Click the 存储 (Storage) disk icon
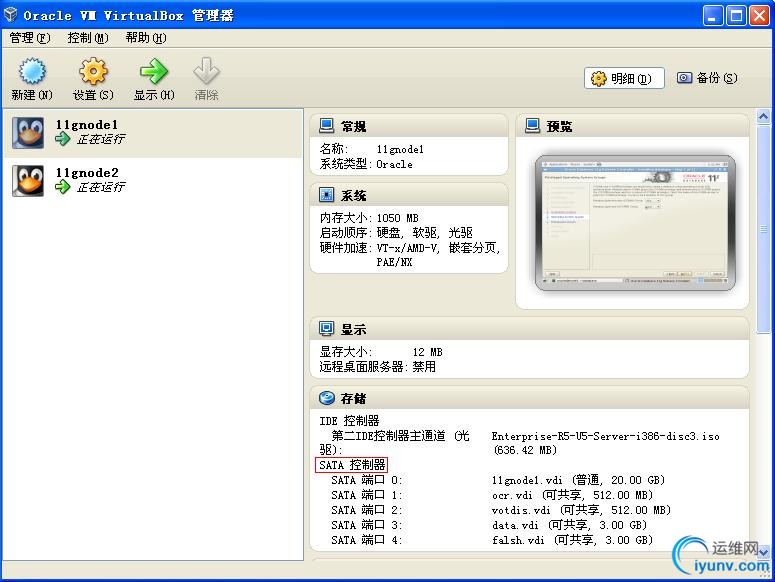775x582 pixels. 327,398
